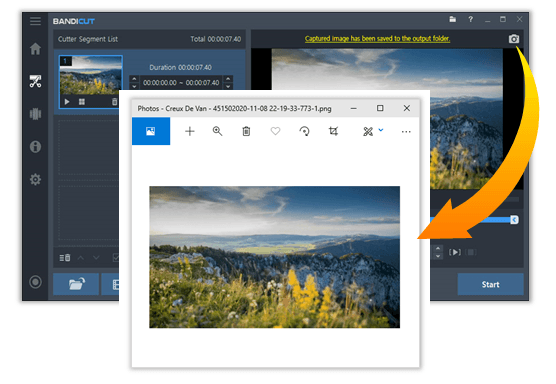The image size is (556, 384).
Task: Click the "Total 00:00:07.40" text
Action: click(x=216, y=39)
